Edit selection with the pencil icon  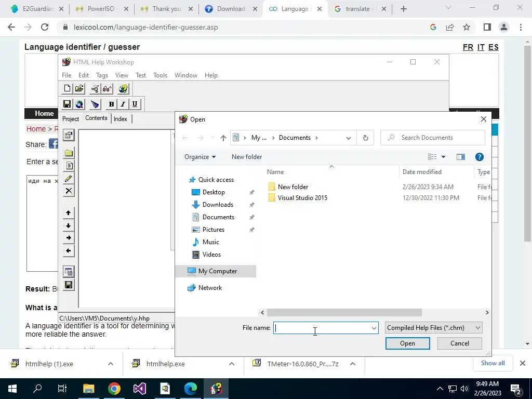click(x=69, y=179)
